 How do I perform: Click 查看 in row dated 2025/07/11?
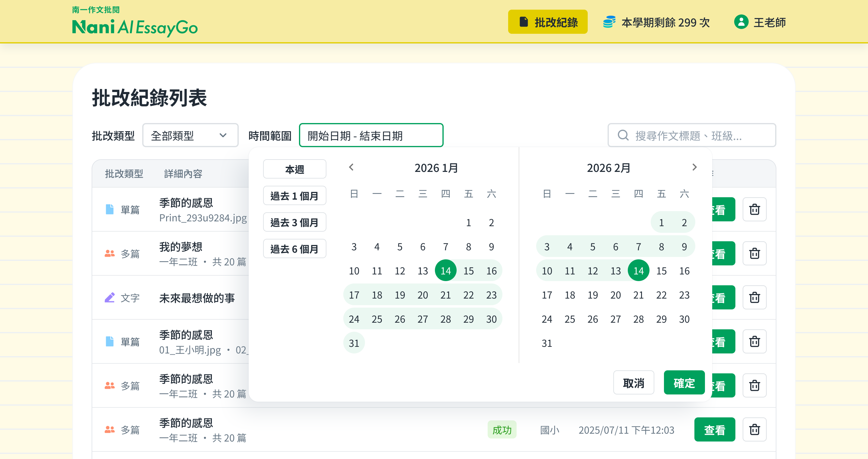point(714,429)
